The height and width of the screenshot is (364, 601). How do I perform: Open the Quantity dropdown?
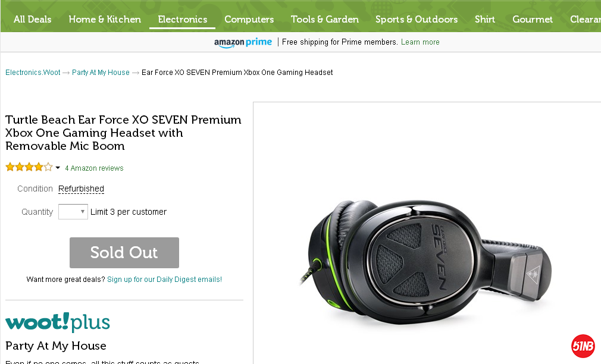click(x=73, y=212)
